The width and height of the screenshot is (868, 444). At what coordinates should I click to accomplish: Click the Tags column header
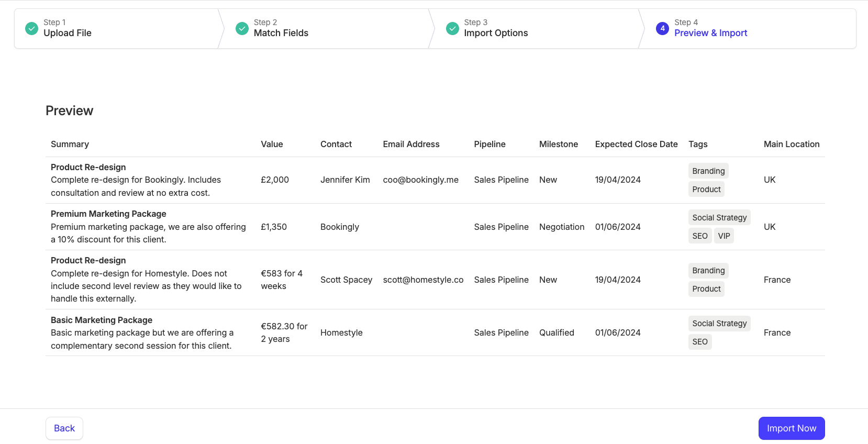698,144
